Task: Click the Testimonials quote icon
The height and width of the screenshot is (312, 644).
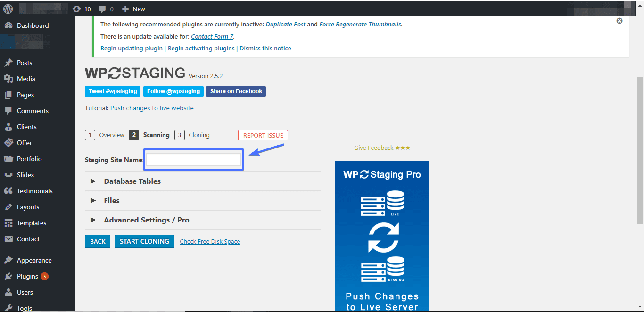Action: coord(8,191)
